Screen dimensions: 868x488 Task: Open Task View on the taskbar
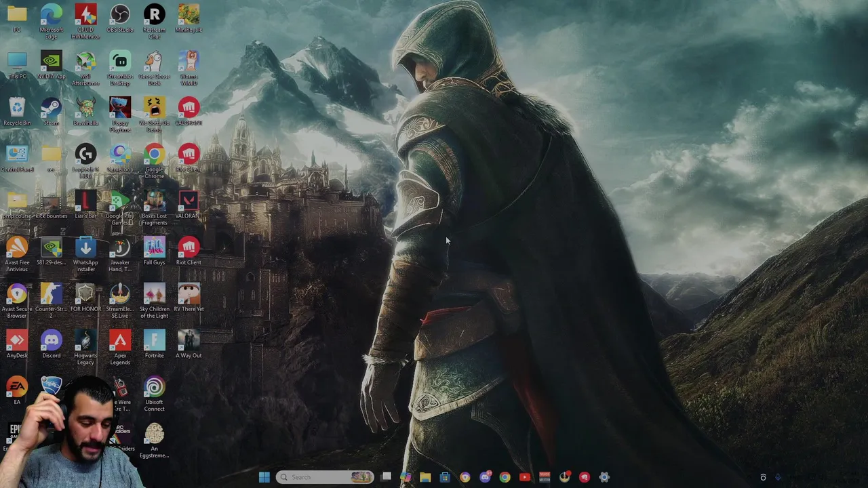click(386, 477)
